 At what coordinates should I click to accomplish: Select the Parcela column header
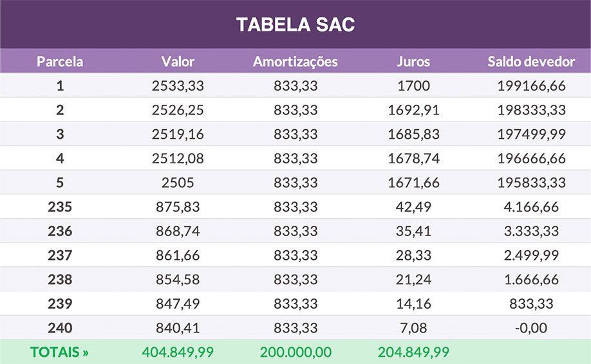tap(60, 62)
